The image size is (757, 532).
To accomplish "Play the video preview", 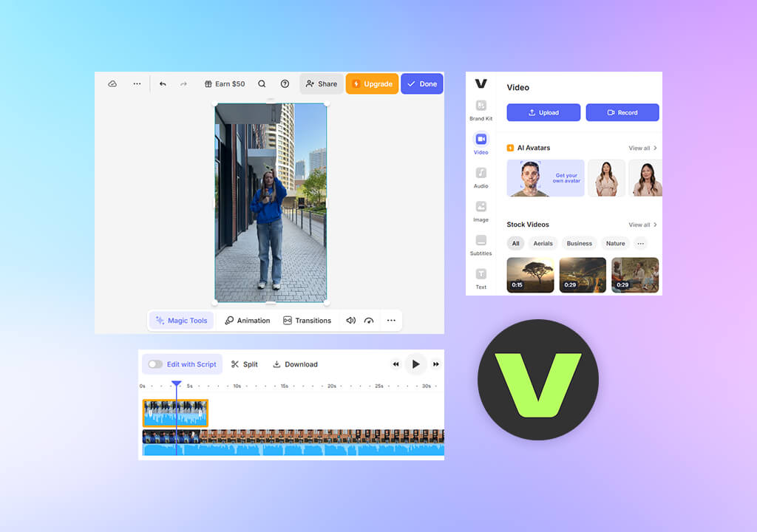I will point(415,364).
